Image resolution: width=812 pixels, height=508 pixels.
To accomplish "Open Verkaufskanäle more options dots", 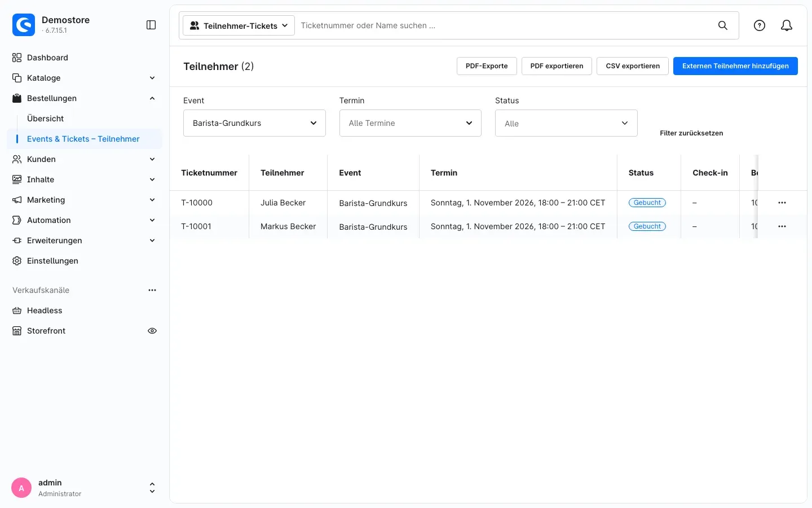I will (152, 290).
